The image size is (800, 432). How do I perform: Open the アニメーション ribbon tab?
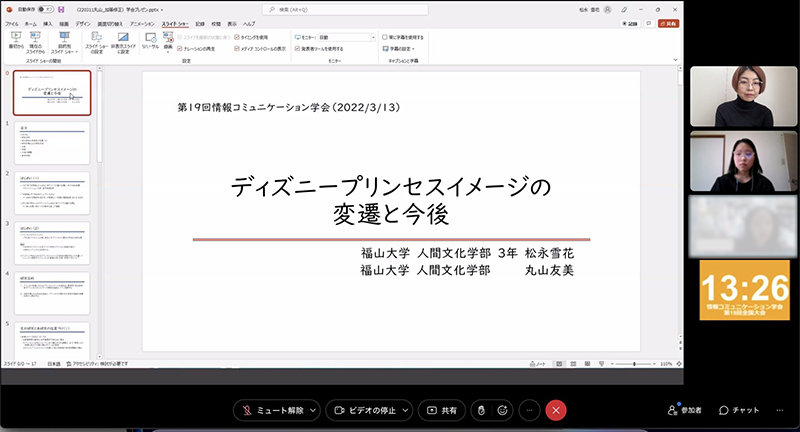click(x=141, y=23)
